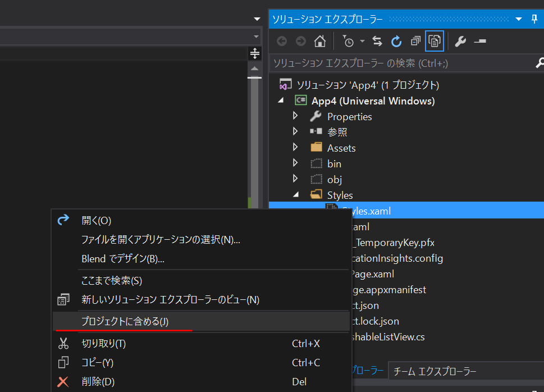The height and width of the screenshot is (392, 544).
Task: Click the dotted obj folder icon
Action: pos(316,179)
